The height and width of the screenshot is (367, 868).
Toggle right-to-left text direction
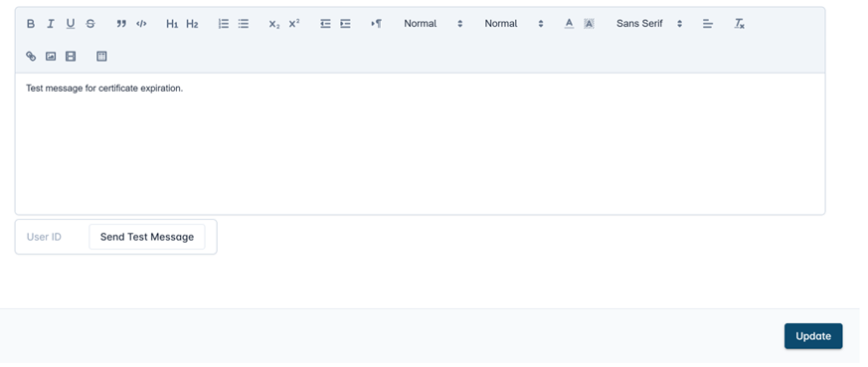pos(377,24)
